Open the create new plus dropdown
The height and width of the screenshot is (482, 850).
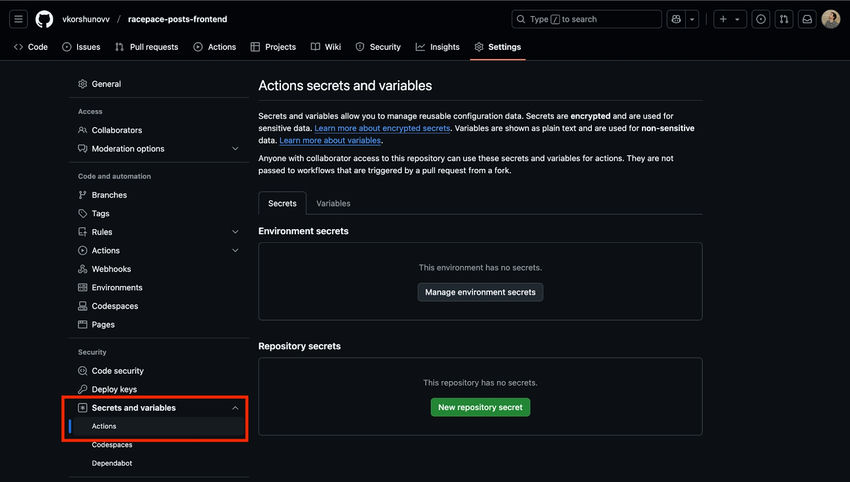pos(730,19)
